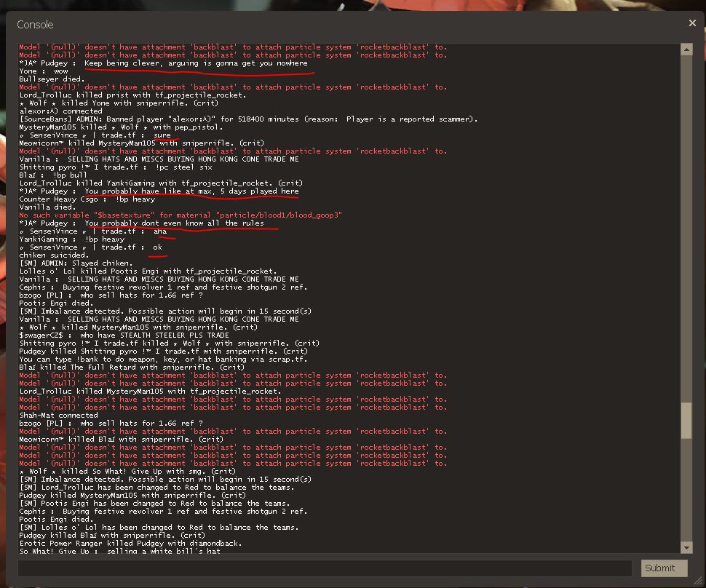This screenshot has width=706, height=588.
Task: Click the 'chiken suicided.' log line
Action: (x=54, y=255)
